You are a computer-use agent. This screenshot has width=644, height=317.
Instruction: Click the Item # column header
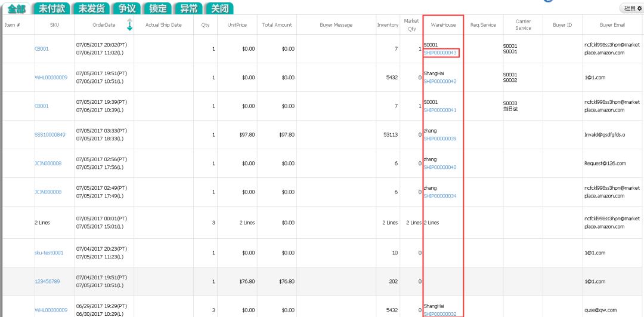tap(13, 24)
